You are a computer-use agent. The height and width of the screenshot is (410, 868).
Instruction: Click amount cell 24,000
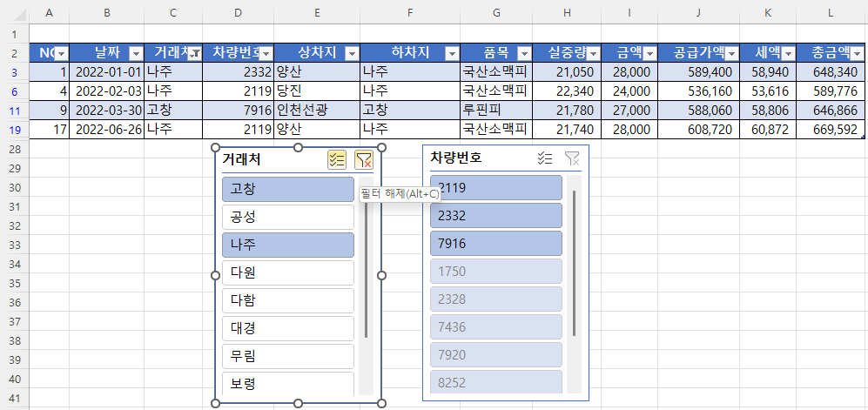coord(629,91)
